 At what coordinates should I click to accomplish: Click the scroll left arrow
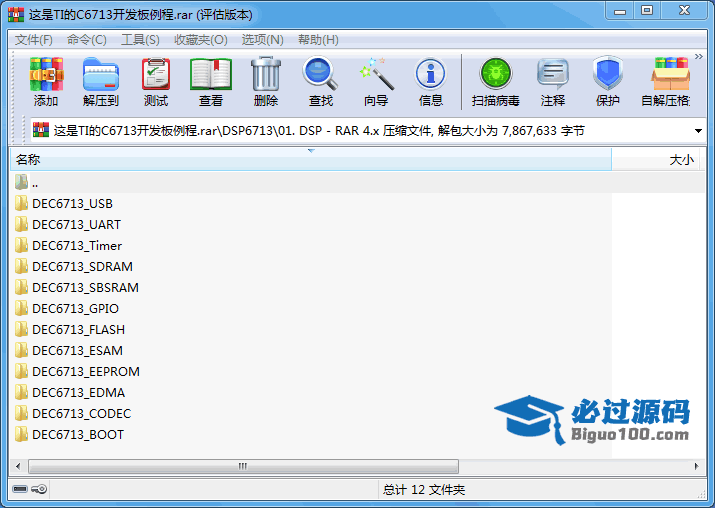(x=18, y=466)
